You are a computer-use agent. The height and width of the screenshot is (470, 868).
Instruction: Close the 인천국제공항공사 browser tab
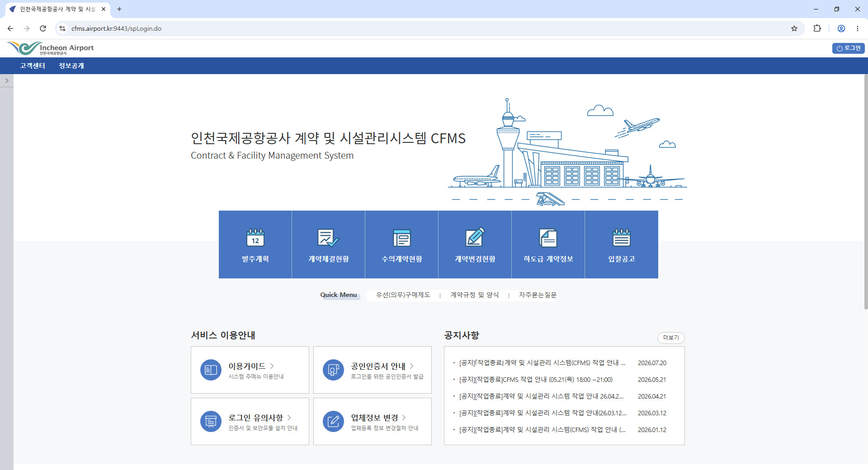point(104,9)
